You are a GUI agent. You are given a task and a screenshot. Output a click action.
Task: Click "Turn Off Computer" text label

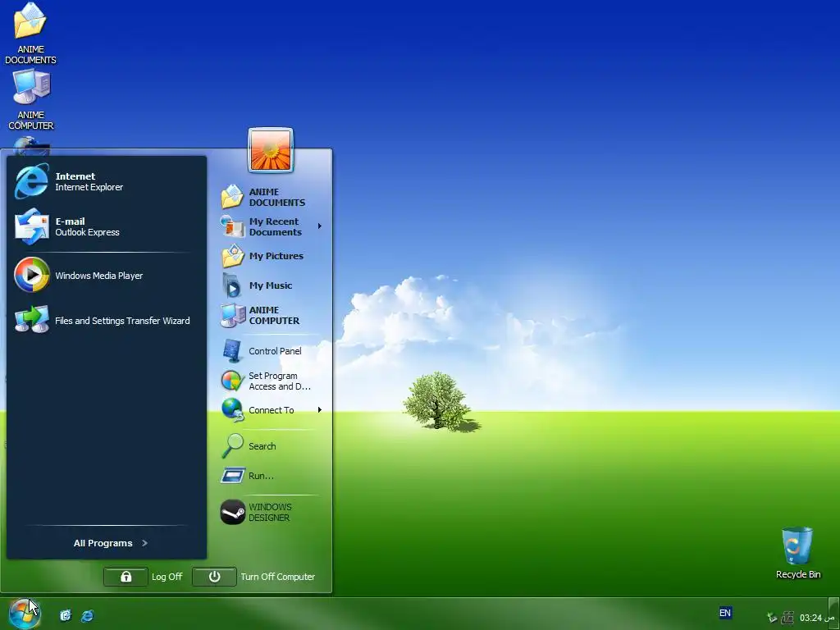click(277, 577)
